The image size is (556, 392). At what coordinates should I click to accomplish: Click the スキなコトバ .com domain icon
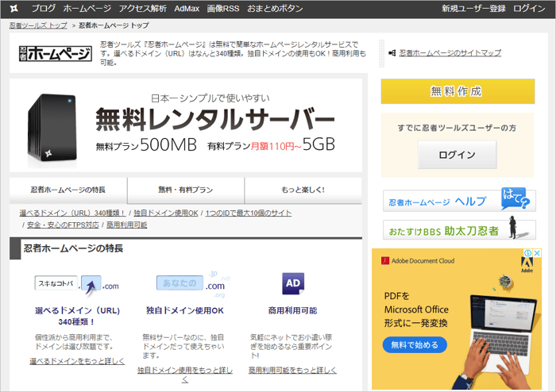click(x=76, y=285)
